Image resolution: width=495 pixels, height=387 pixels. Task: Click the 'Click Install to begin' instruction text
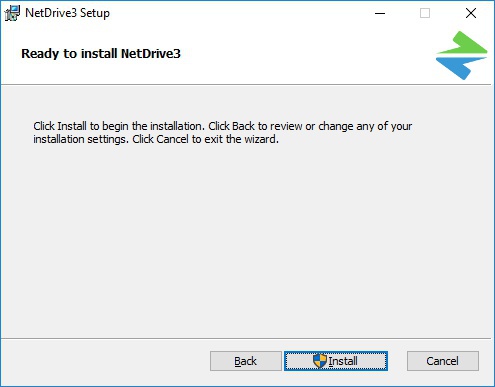point(223,132)
